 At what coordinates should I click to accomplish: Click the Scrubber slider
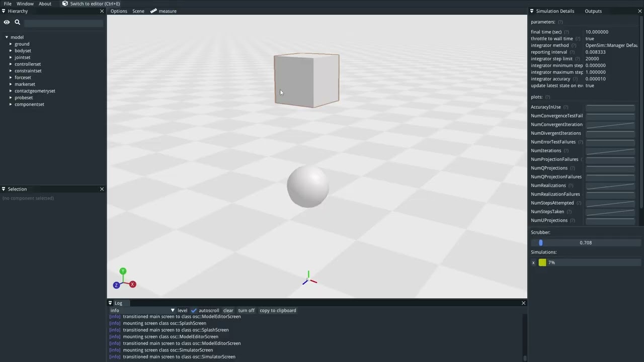point(586,243)
